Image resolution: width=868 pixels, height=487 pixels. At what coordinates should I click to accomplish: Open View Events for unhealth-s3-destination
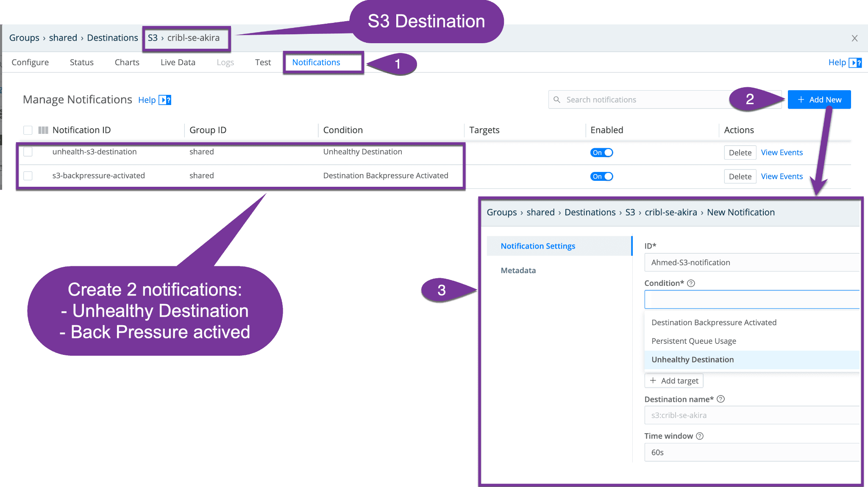coord(782,152)
